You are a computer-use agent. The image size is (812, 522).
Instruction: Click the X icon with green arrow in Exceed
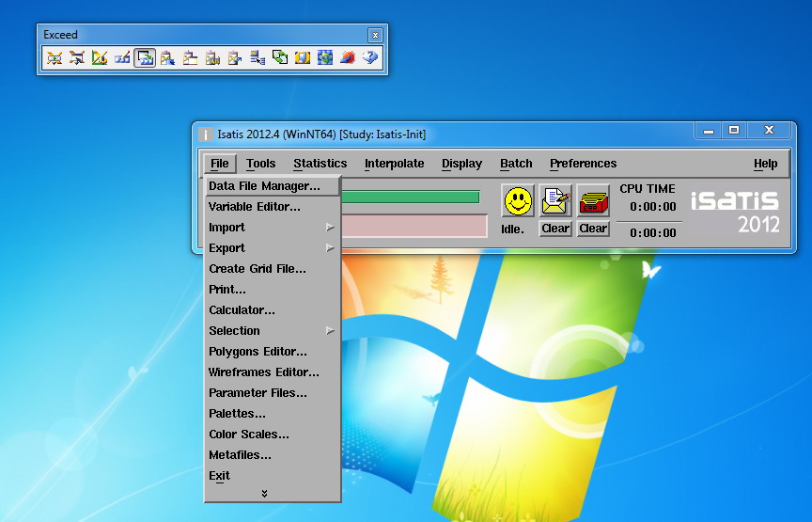(55, 57)
